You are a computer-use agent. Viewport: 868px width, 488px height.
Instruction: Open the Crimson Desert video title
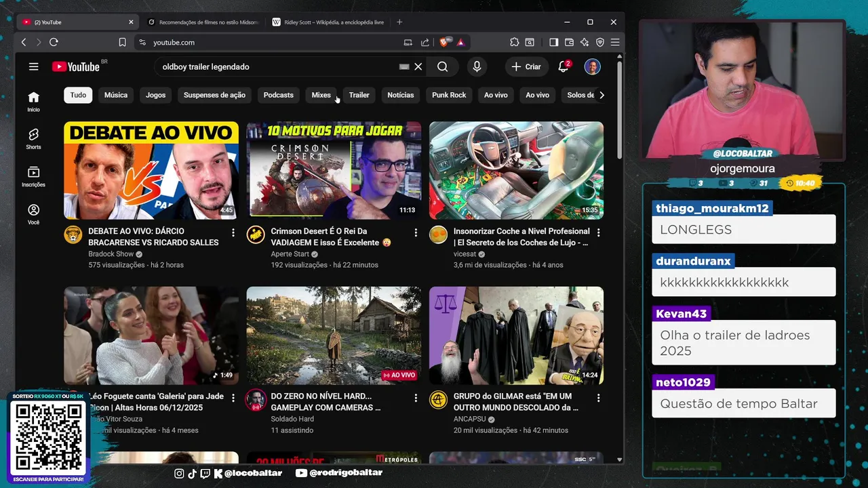click(x=331, y=237)
